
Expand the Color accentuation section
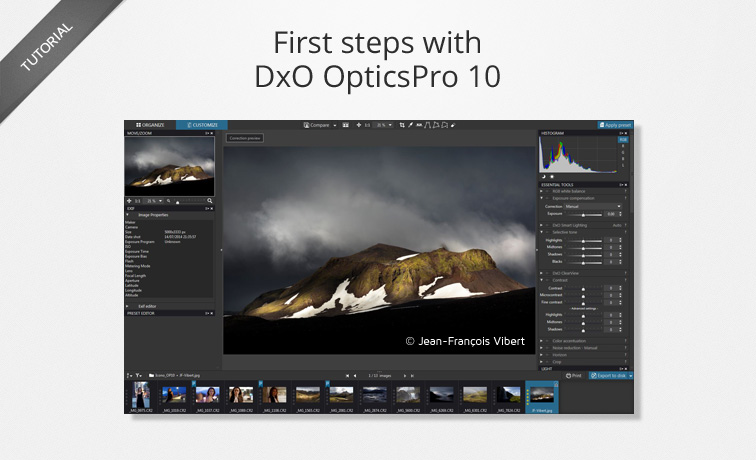click(x=541, y=341)
